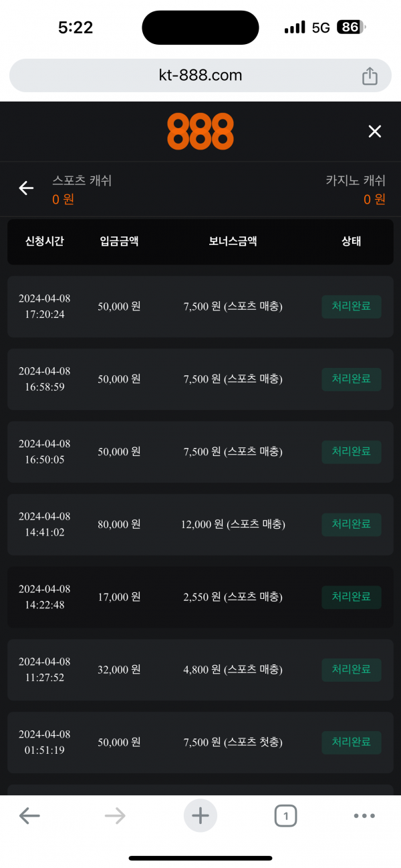Tap 처리완료 status for 14:41:02 entry
This screenshot has height=868, width=401.
352,525
